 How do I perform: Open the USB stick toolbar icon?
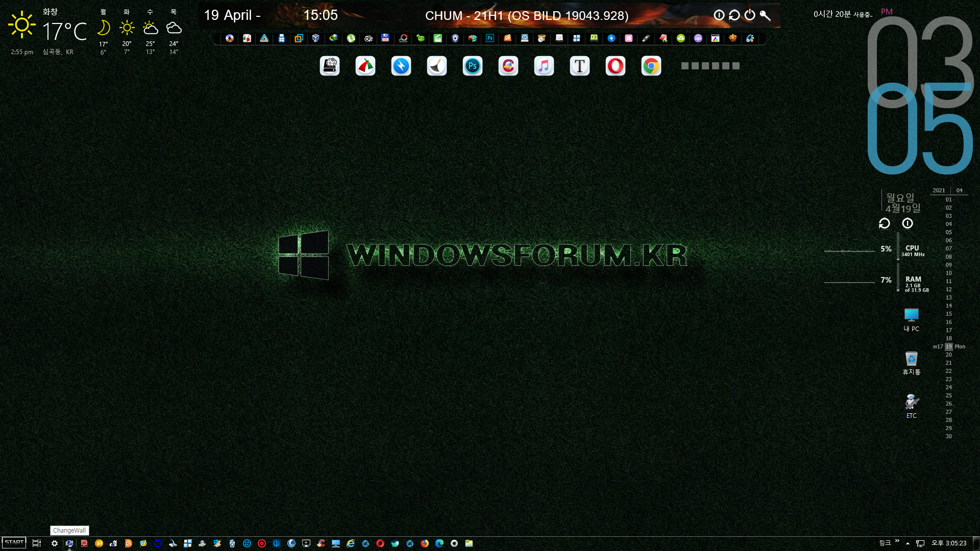coord(646,38)
